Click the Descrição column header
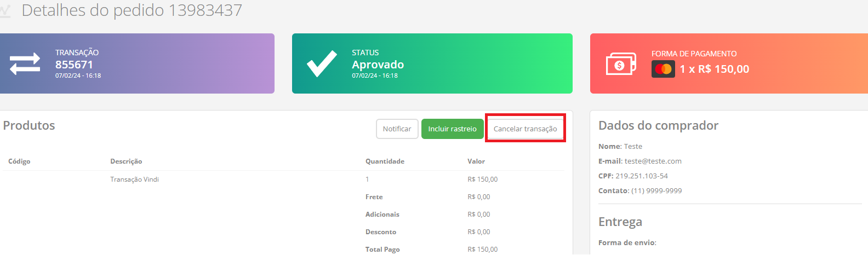Image resolution: width=868 pixels, height=255 pixels. (126, 161)
